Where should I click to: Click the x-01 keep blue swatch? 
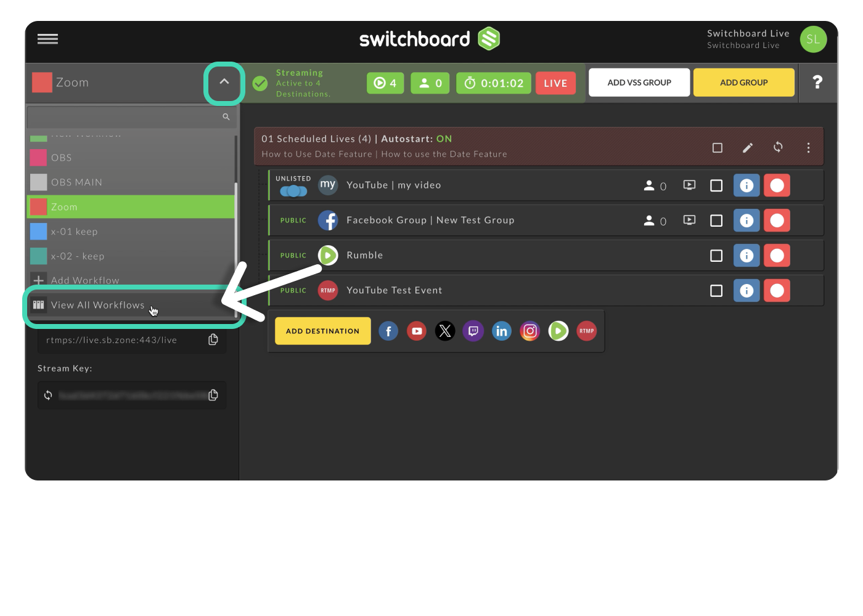point(38,232)
